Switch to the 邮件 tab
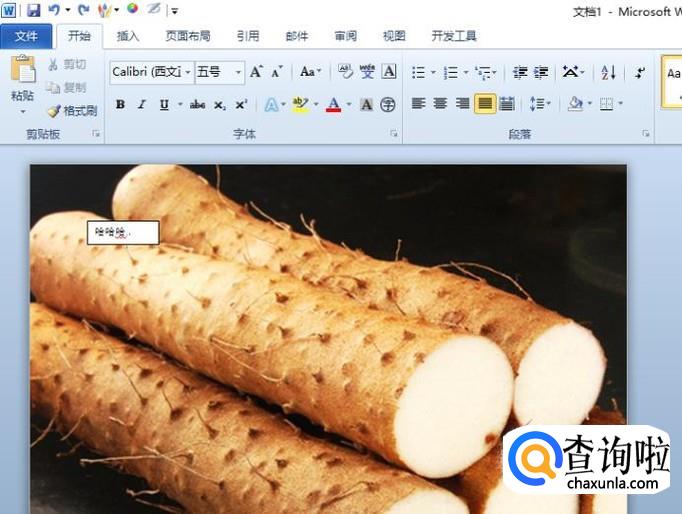 [x=297, y=36]
